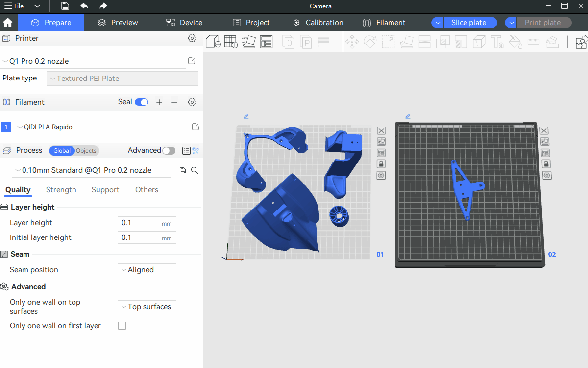Open the assembly view puzzle icon

click(x=581, y=42)
